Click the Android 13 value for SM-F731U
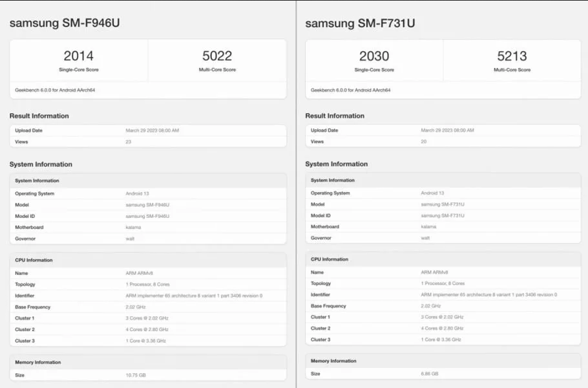588x388 pixels. coord(432,193)
